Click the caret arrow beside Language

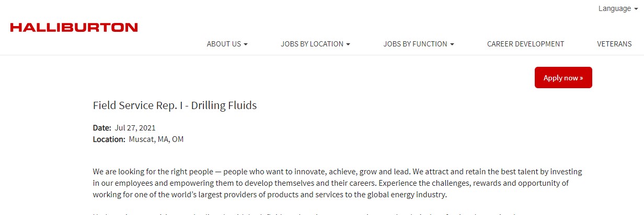(636, 9)
